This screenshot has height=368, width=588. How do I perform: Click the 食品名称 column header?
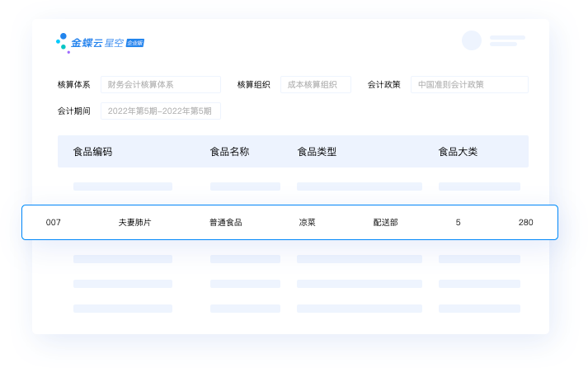point(229,152)
